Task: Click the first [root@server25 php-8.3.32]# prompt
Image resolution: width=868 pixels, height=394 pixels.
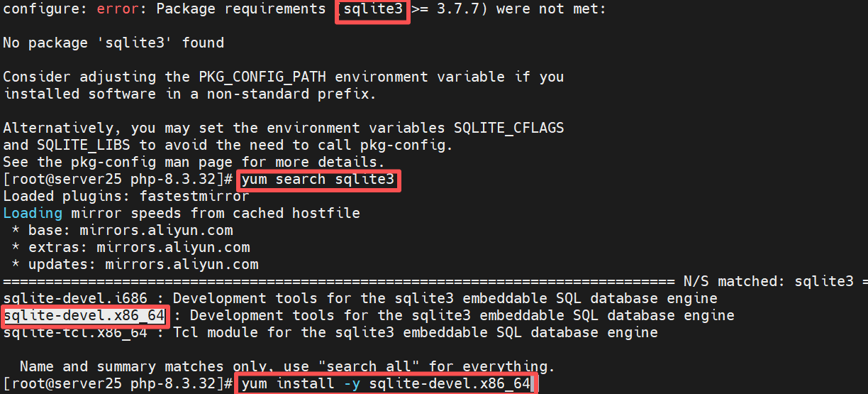Action: 118,180
